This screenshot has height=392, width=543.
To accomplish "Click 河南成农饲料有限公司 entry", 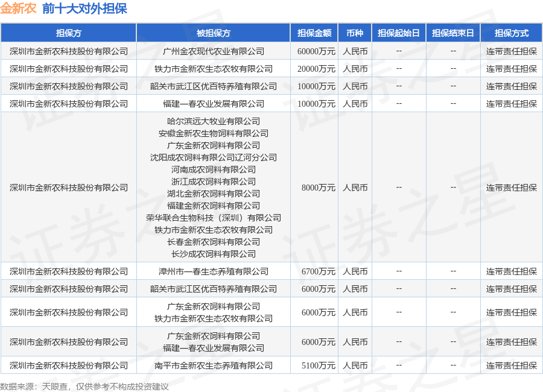I will (214, 169).
